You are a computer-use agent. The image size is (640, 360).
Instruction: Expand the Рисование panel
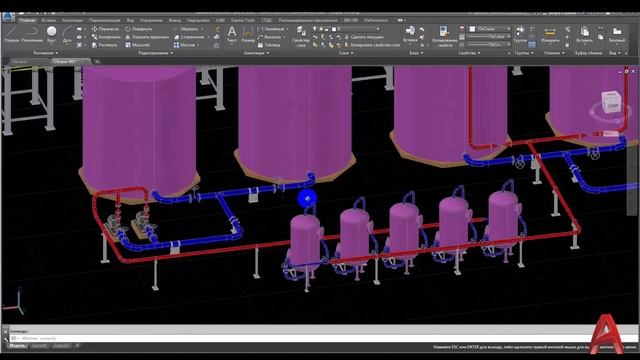point(45,53)
